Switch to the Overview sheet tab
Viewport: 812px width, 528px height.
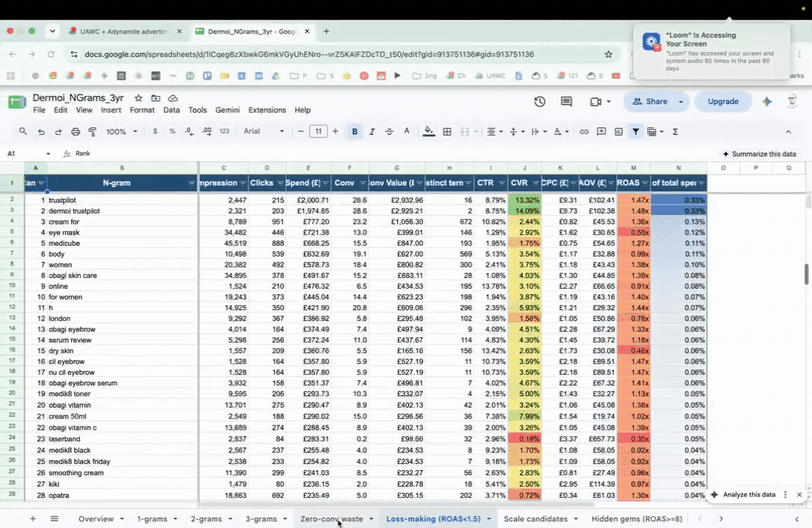(x=96, y=518)
